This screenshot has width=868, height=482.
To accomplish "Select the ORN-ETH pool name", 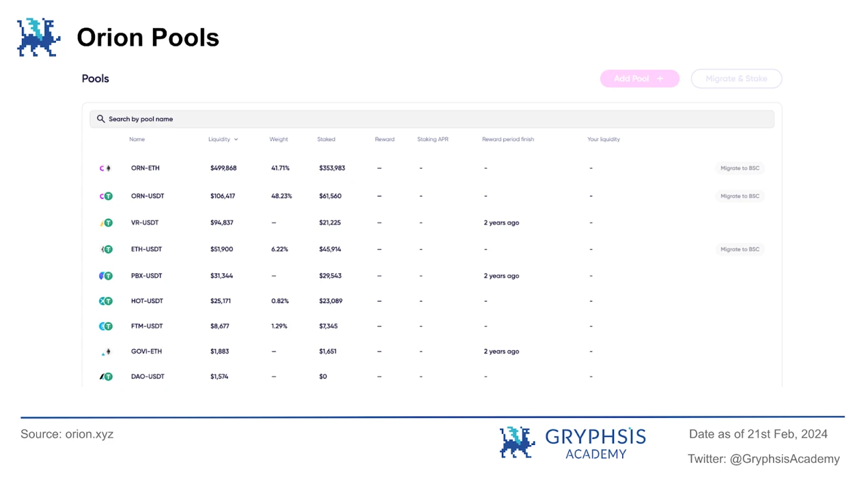I will (x=145, y=168).
